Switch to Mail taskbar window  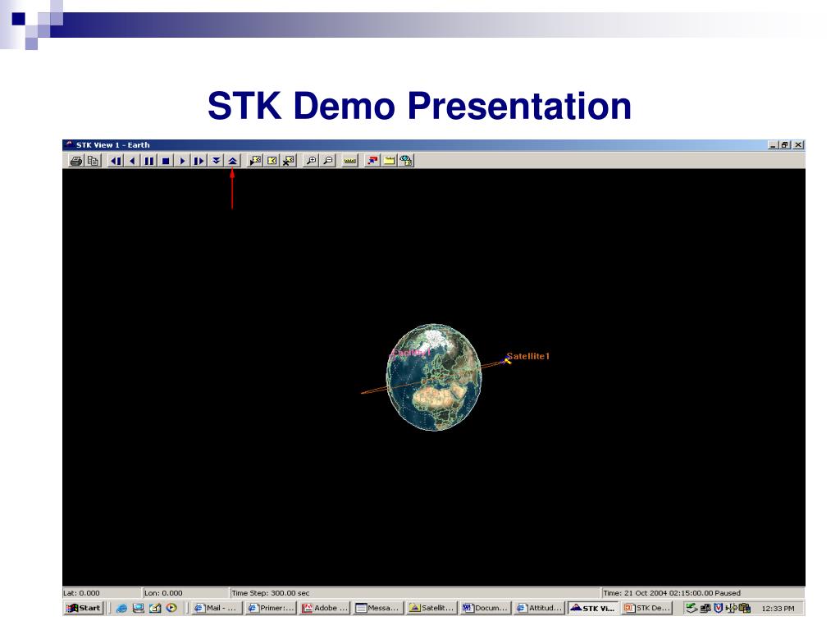pyautogui.click(x=217, y=608)
